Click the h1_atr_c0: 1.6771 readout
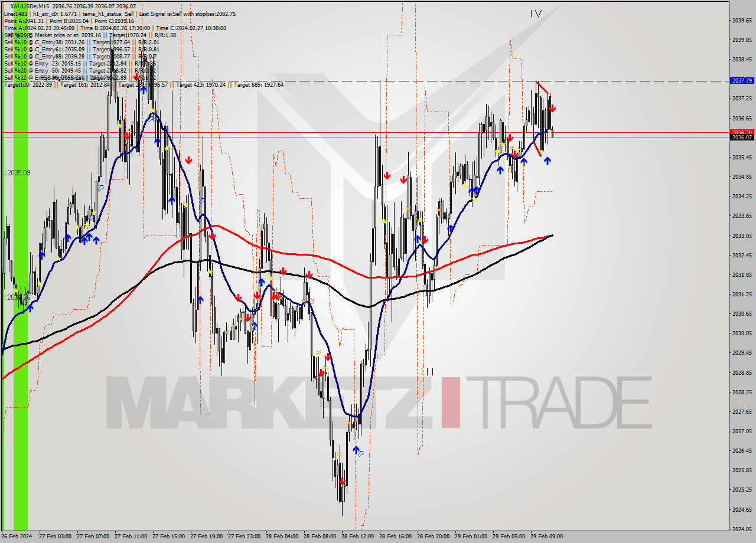The width and height of the screenshot is (756, 543). pyautogui.click(x=55, y=14)
